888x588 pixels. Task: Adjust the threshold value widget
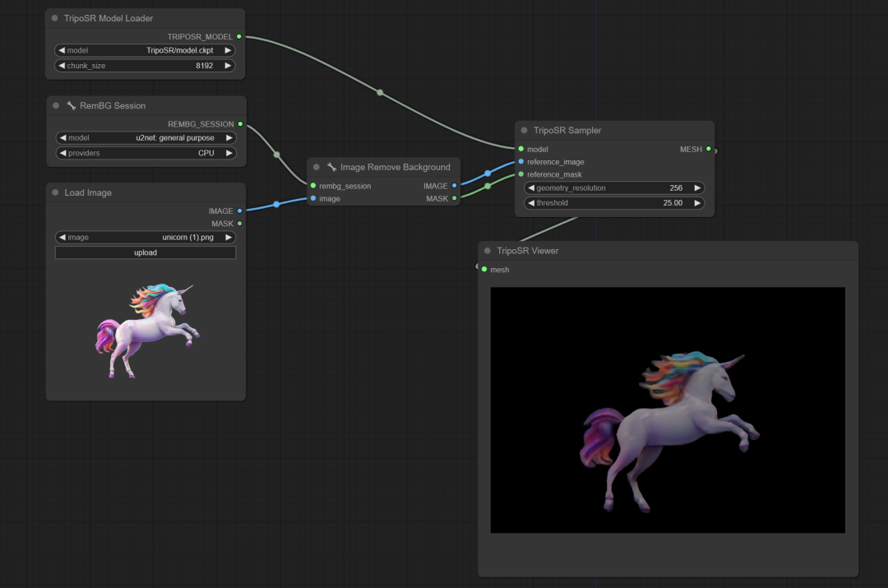tap(613, 202)
